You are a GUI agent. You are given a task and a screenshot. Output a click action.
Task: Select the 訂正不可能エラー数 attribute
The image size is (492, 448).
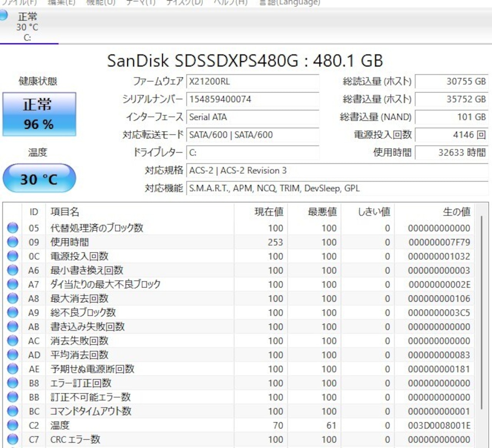(x=91, y=397)
